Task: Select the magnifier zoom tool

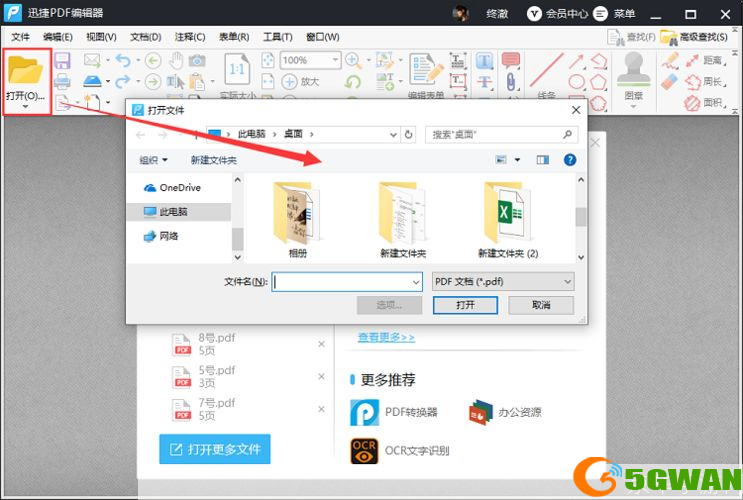Action: pos(353,60)
